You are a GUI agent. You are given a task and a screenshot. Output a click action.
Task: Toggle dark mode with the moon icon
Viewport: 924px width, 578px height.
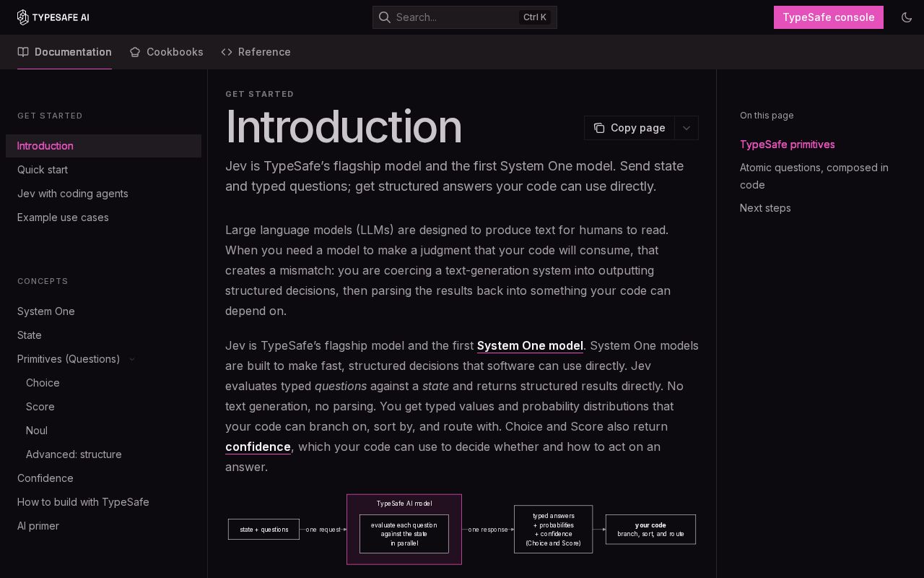point(907,17)
